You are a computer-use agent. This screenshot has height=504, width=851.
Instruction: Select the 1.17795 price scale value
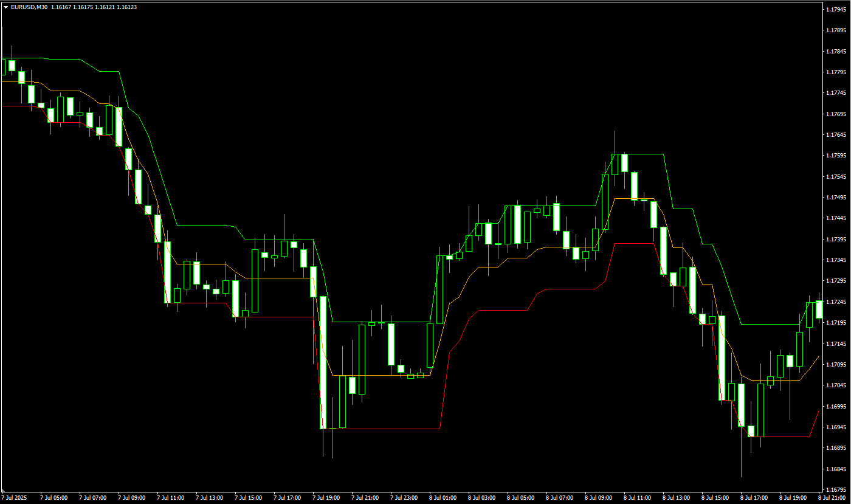tap(836, 72)
